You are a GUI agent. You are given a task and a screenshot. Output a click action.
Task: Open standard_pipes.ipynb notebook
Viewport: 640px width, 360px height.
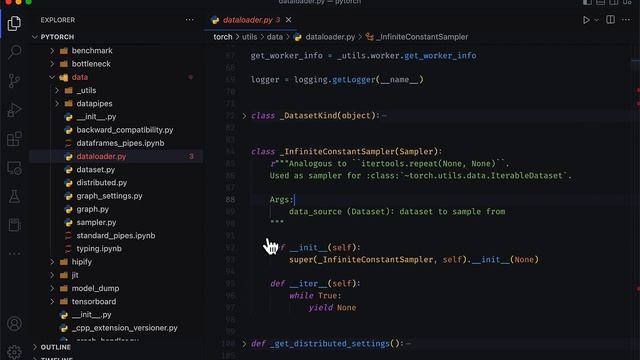[116, 236]
